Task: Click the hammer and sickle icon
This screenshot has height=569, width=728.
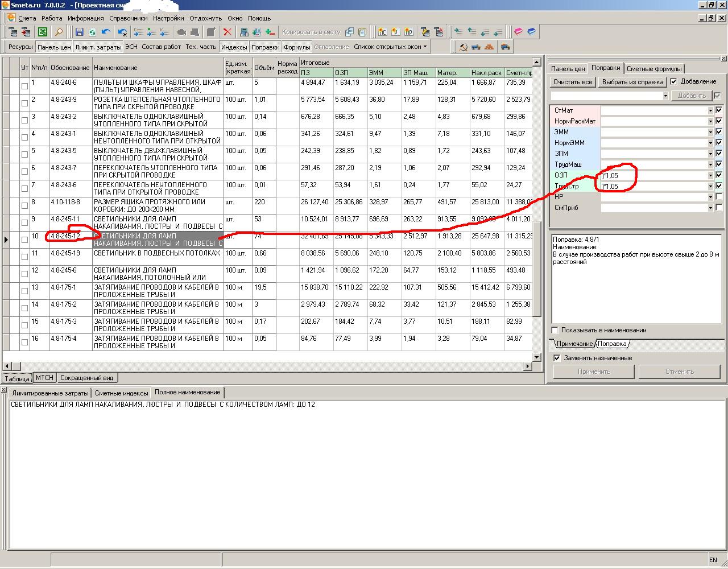Action: (x=462, y=47)
